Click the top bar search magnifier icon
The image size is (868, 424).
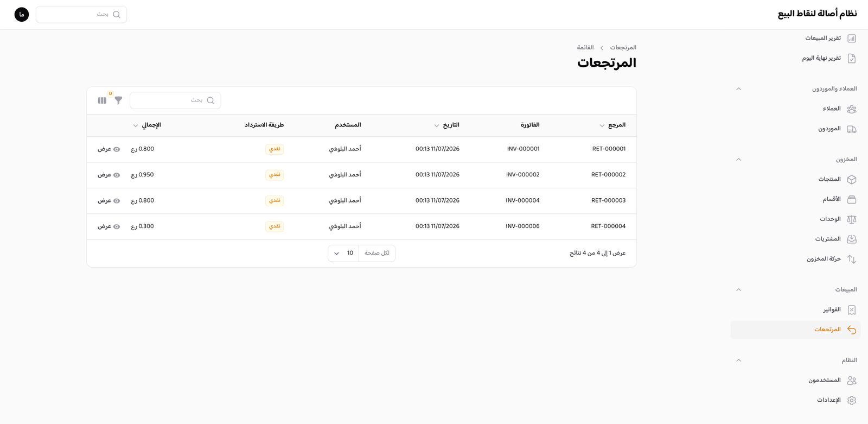coord(117,15)
